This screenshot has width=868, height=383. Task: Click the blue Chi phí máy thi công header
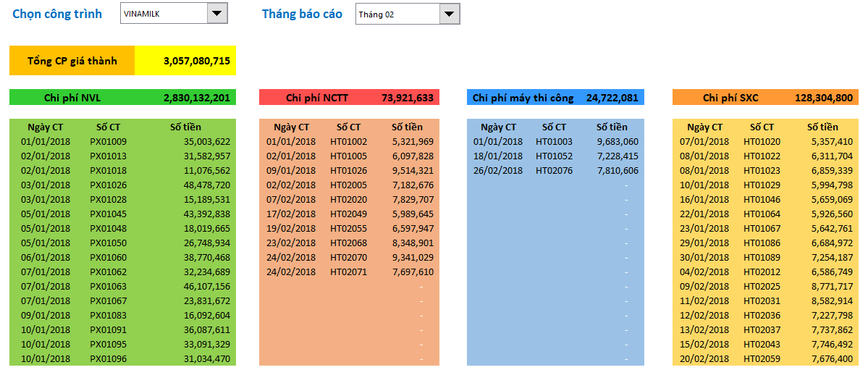(523, 98)
